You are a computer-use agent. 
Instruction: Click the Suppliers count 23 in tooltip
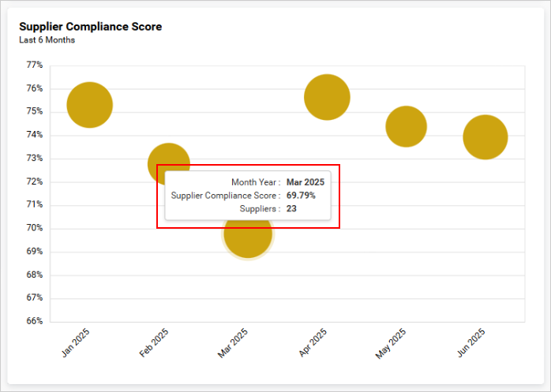pos(291,209)
